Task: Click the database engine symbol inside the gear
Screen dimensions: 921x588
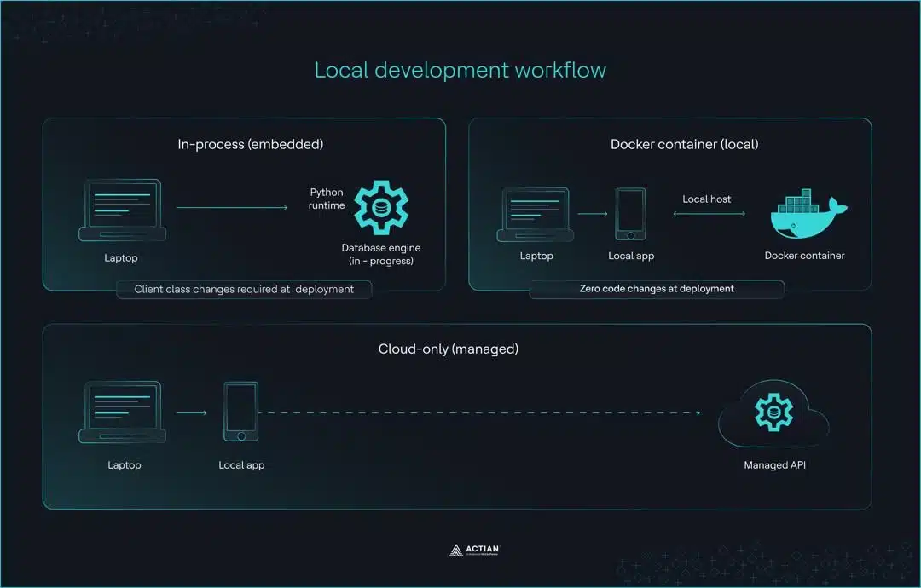Action: 381,205
